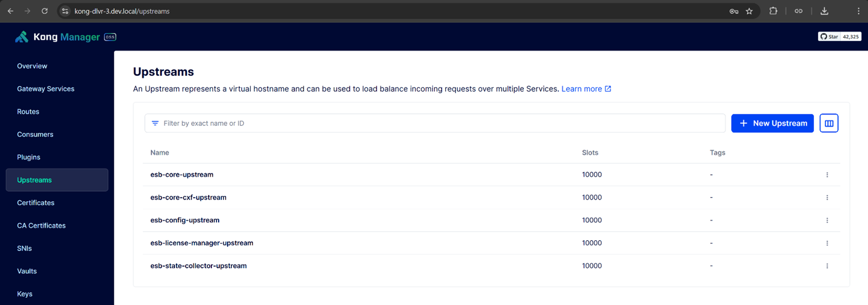Image resolution: width=868 pixels, height=305 pixels.
Task: Open the browser extensions puzzle icon
Action: (773, 11)
